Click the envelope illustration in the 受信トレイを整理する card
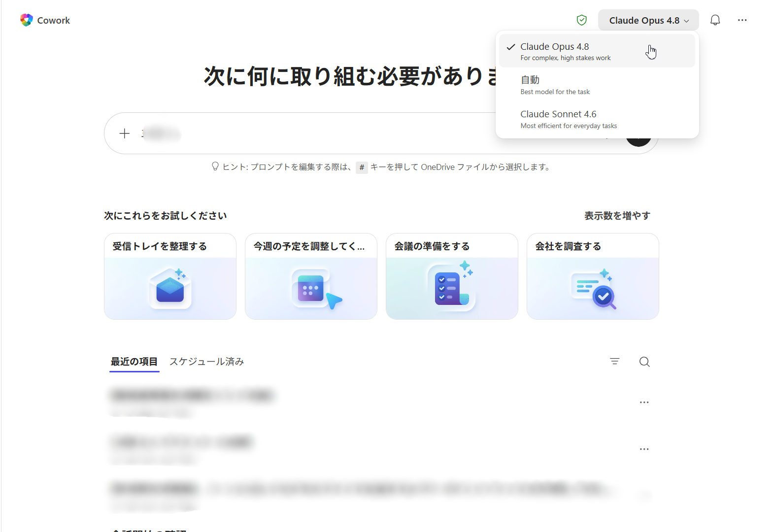Screen dimensions: 774x532 pos(170,289)
